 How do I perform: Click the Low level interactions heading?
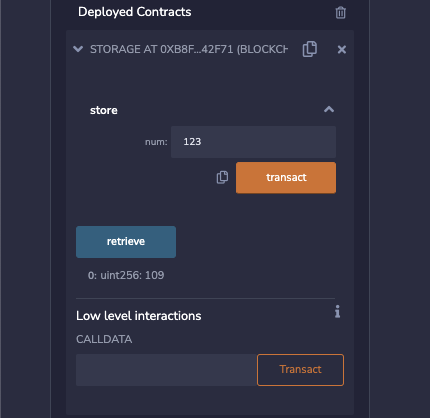139,316
